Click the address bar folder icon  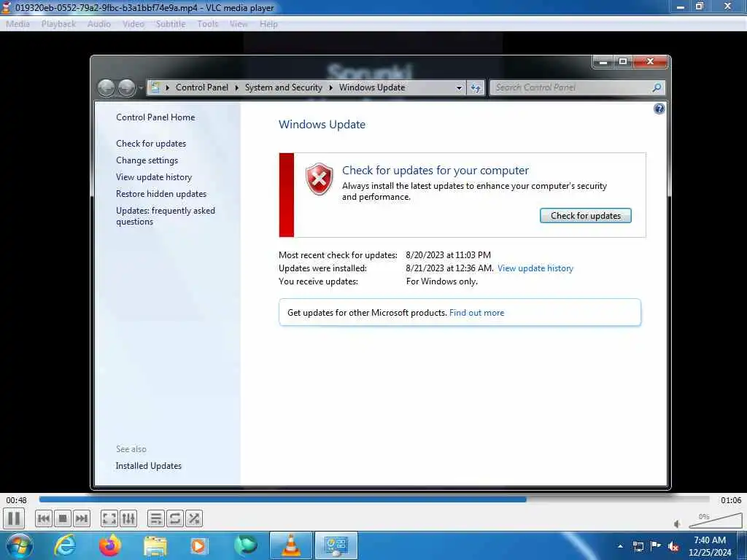tap(155, 87)
